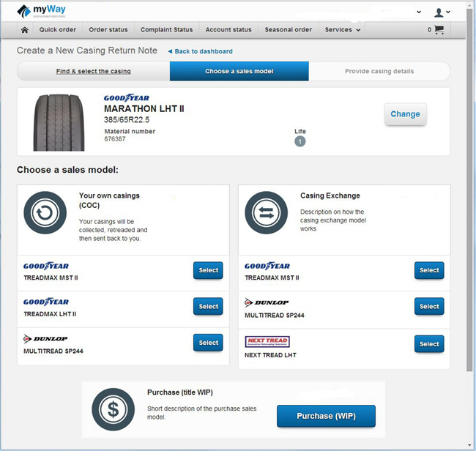476x451 pixels.
Task: Click the home icon in navigation bar
Action: [25, 30]
